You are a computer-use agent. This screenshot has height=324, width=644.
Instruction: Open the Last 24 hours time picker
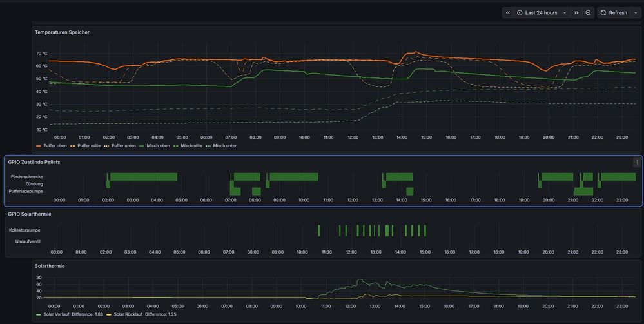(541, 13)
